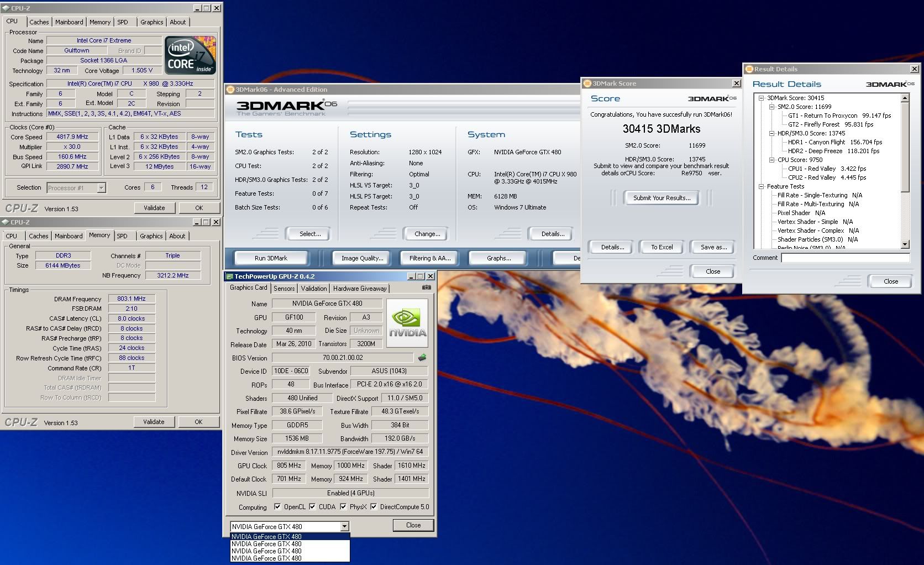Click the Save as... button
Screen dimensions: 924x565
coord(713,247)
